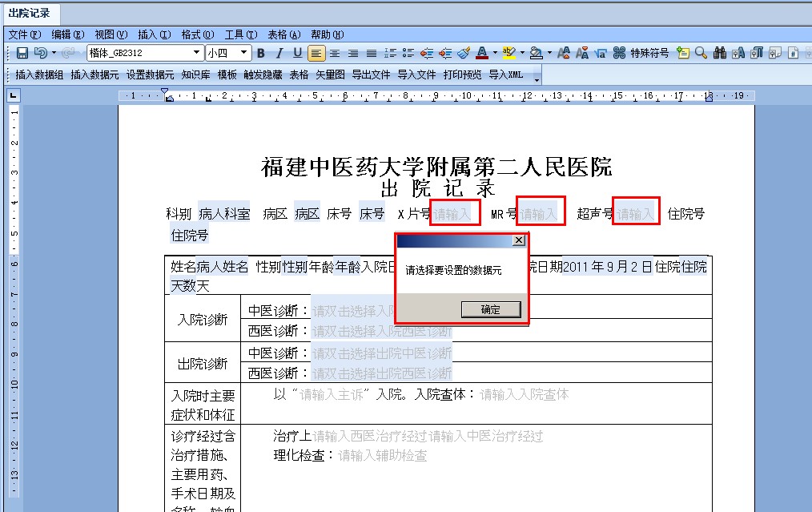Open the font size combo box 小四
The image size is (812, 512).
pyautogui.click(x=228, y=53)
